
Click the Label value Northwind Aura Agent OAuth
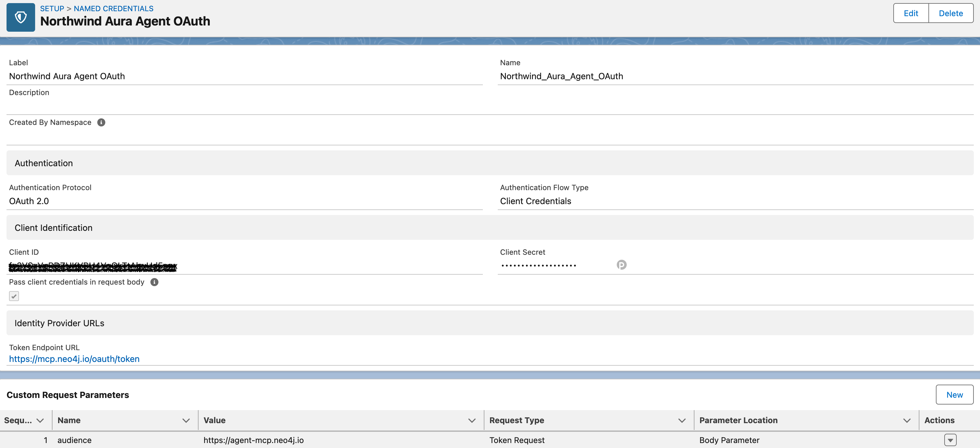pos(67,76)
